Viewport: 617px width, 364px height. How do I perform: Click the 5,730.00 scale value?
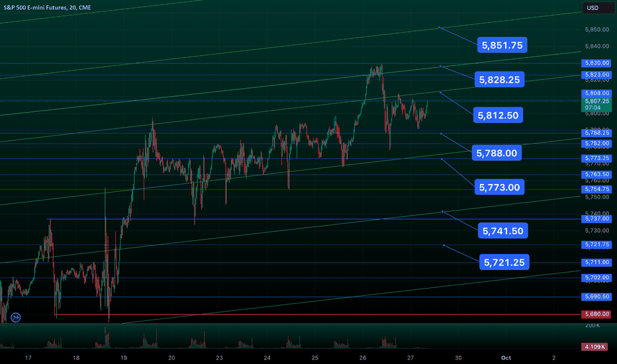point(597,230)
